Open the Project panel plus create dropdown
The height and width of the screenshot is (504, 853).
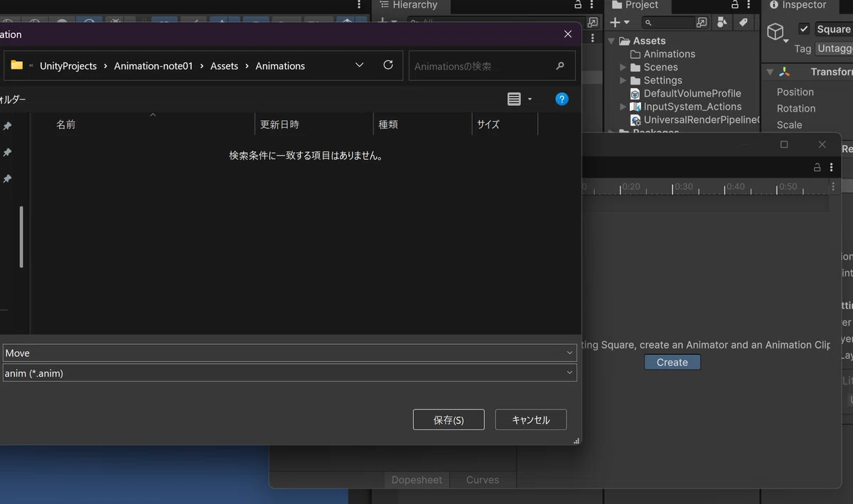tap(620, 23)
